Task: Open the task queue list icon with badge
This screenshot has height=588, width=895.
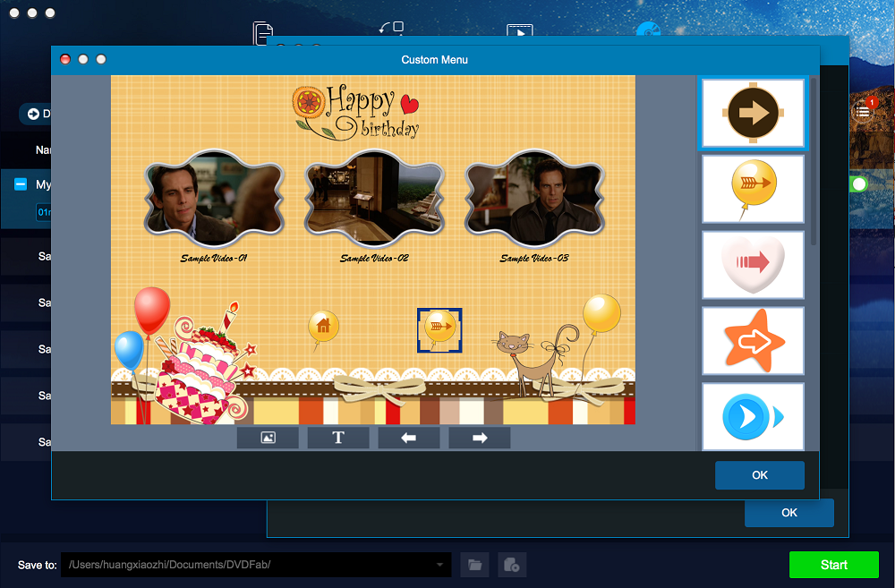Action: (863, 111)
